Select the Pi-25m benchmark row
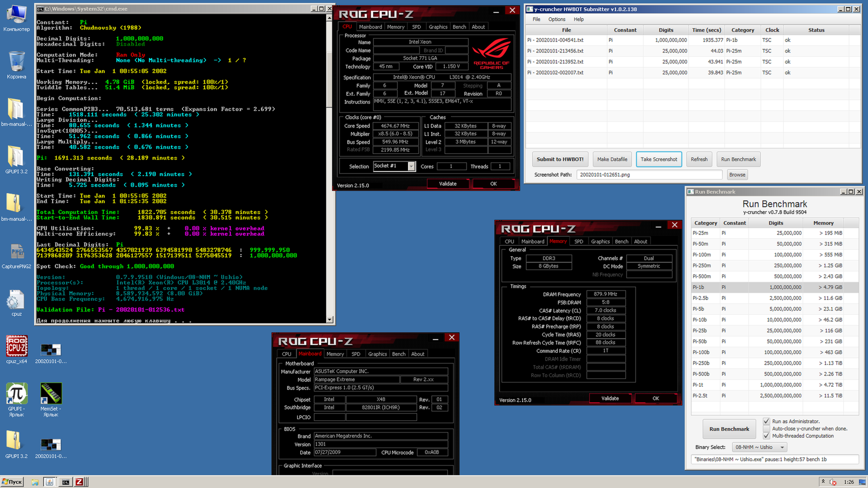Image resolution: width=868 pixels, height=488 pixels. click(775, 233)
